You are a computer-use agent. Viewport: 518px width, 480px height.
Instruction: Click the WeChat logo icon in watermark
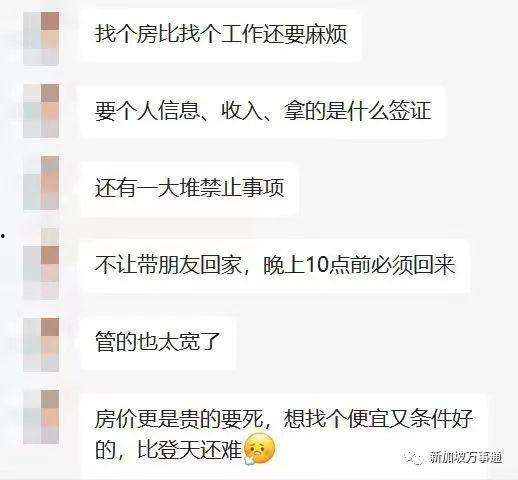tap(415, 457)
